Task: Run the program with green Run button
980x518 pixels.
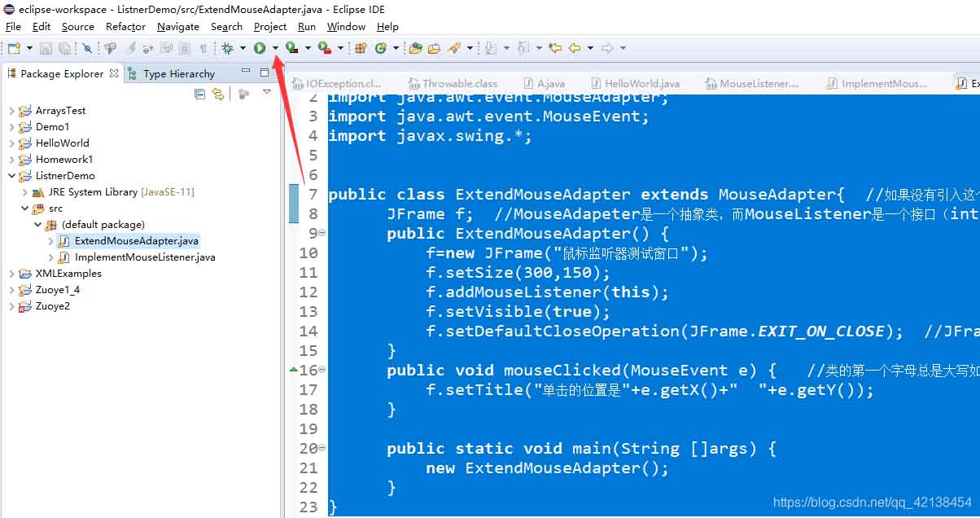Action: [x=260, y=48]
